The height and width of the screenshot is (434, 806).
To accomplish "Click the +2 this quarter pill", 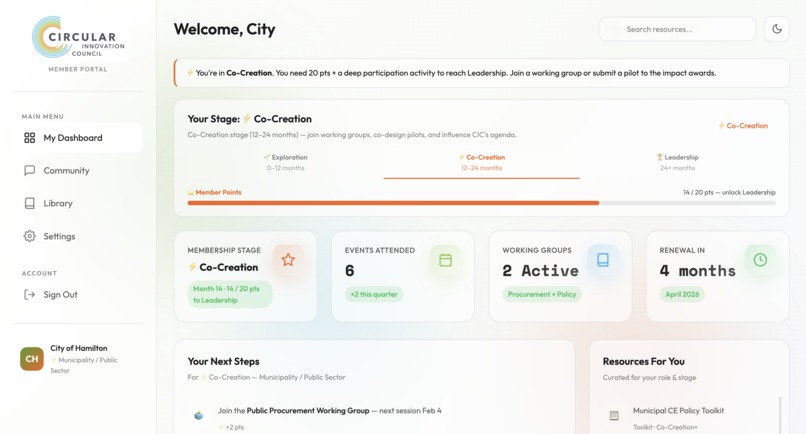I will click(374, 294).
